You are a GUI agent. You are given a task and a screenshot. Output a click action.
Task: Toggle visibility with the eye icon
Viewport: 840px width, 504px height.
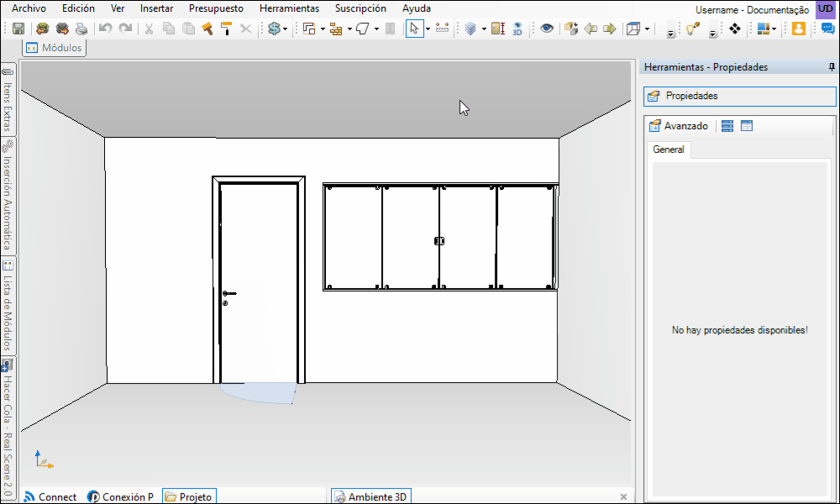click(x=547, y=29)
